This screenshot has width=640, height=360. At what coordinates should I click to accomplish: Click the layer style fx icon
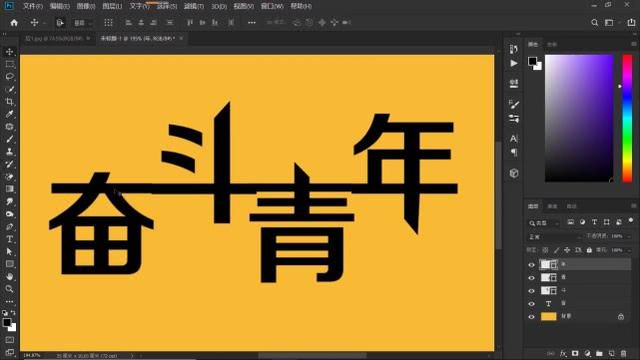[563, 353]
